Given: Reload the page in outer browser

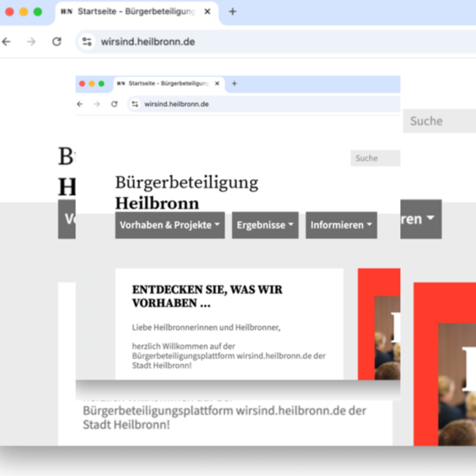Looking at the screenshot, I should [56, 42].
